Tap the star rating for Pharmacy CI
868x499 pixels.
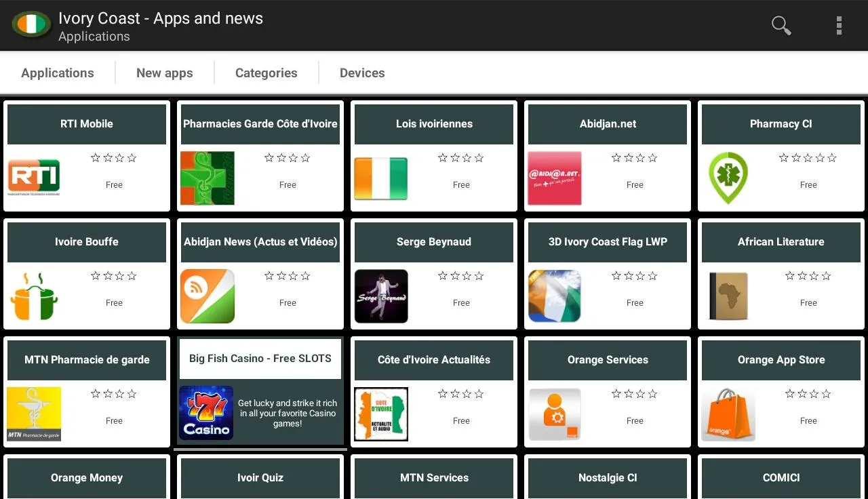pos(808,158)
